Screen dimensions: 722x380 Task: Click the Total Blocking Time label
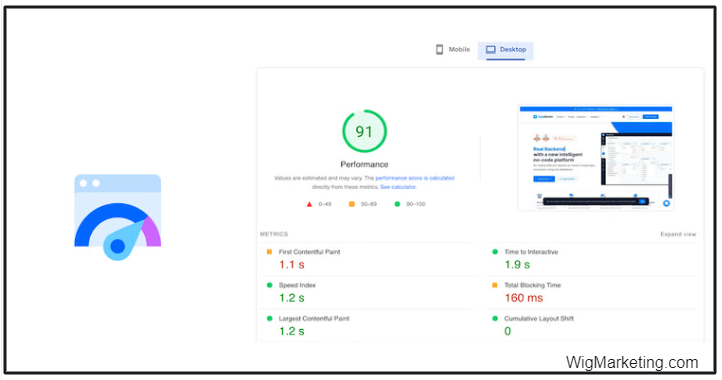click(533, 285)
